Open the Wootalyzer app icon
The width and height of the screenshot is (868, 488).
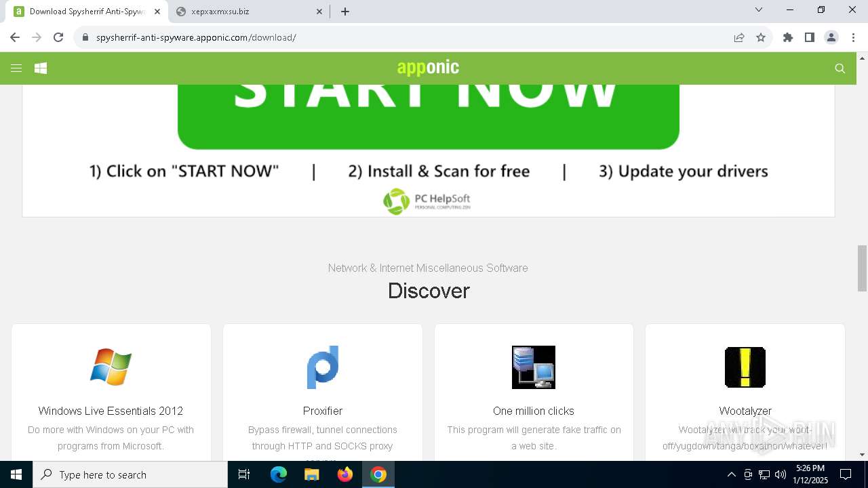pos(745,367)
